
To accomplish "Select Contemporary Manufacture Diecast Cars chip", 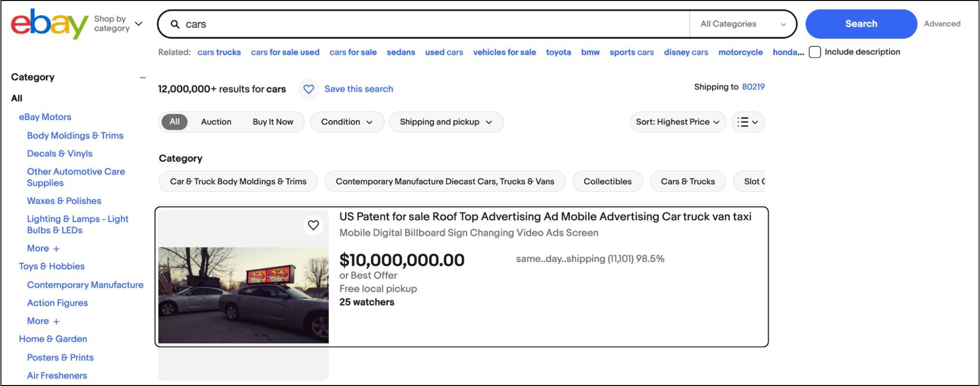I will click(445, 181).
